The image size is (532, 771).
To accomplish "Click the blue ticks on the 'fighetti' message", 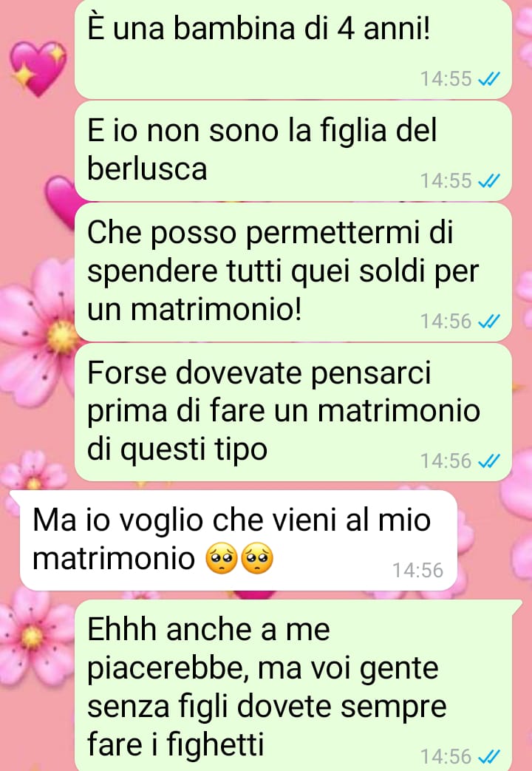I will pos(489,755).
